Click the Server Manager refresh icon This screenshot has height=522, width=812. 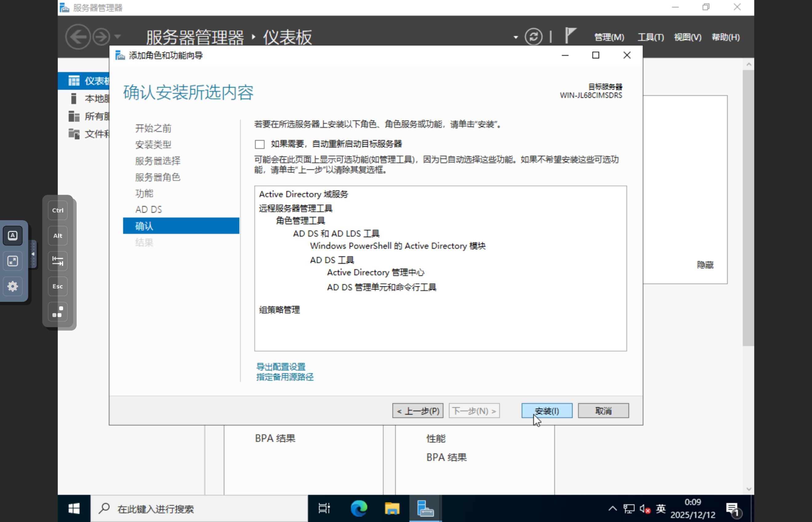533,37
